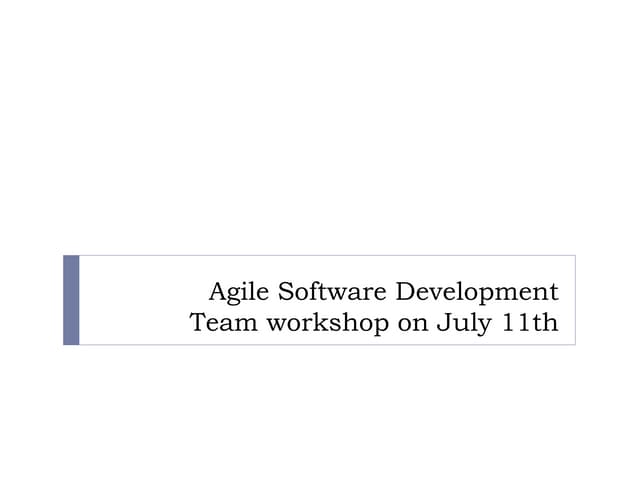Screen dimensions: 640x480
Task: Click the blank white area above the title box
Action: pos(320,130)
